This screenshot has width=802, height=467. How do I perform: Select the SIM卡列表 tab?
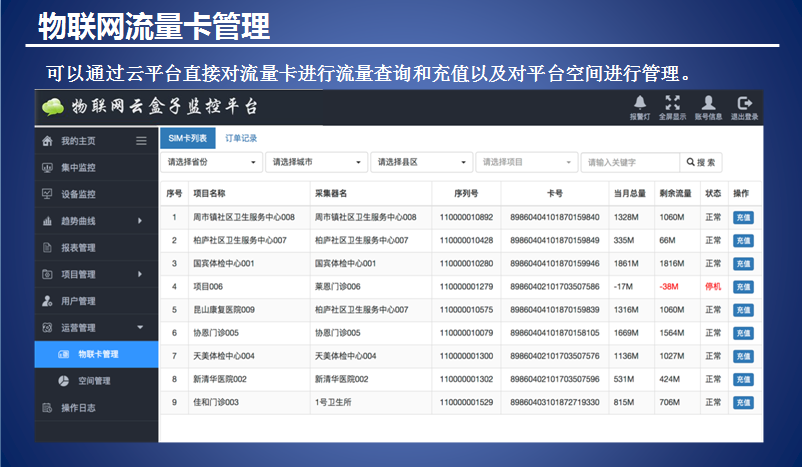pos(187,138)
